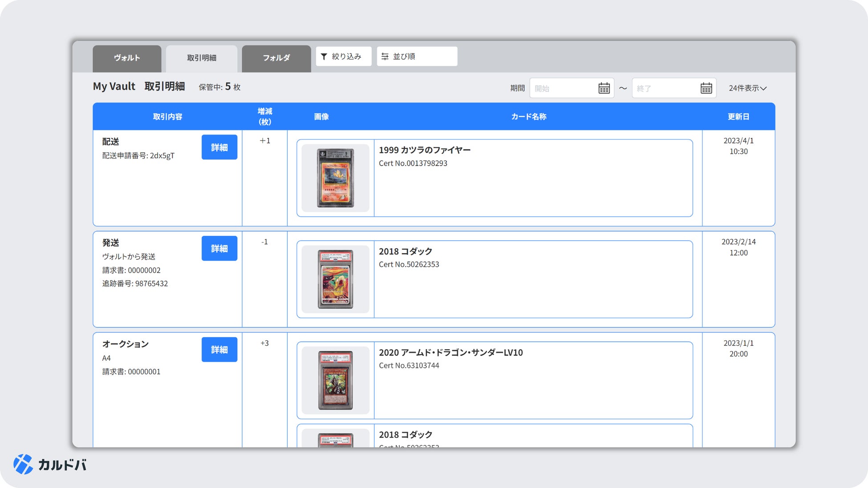Click the filter funnel icon
Viewport: 868px width, 488px height.
pyautogui.click(x=324, y=56)
